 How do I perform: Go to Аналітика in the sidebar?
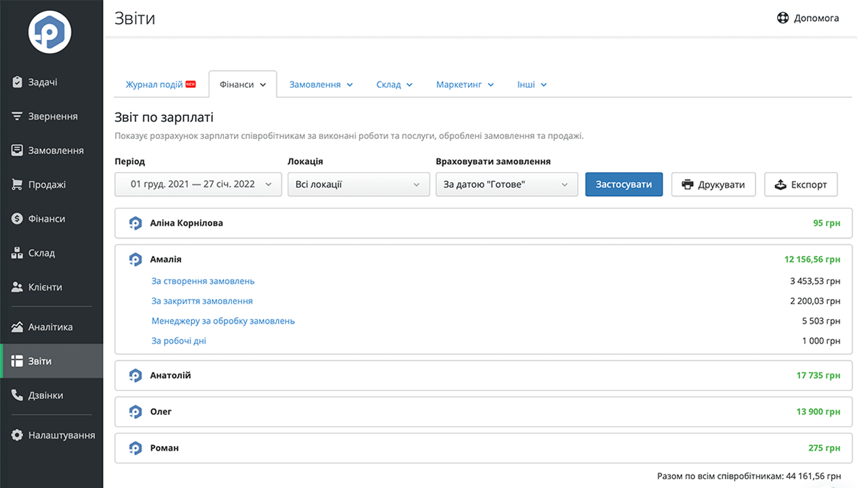tap(52, 327)
